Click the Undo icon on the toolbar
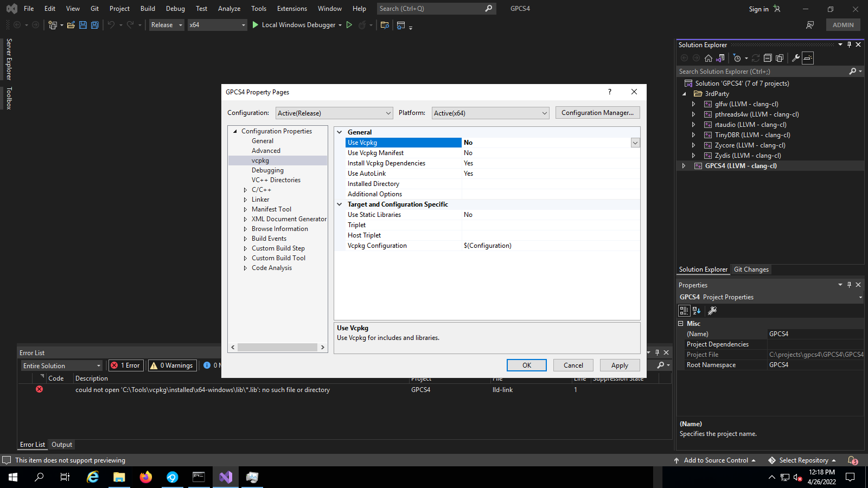Viewport: 868px width, 488px height. point(111,25)
